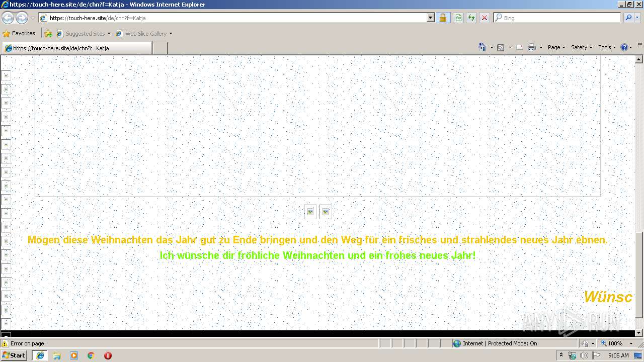This screenshot has height=362, width=644.
Task: Expand the zoom level dropdown arrow
Action: coord(631,343)
